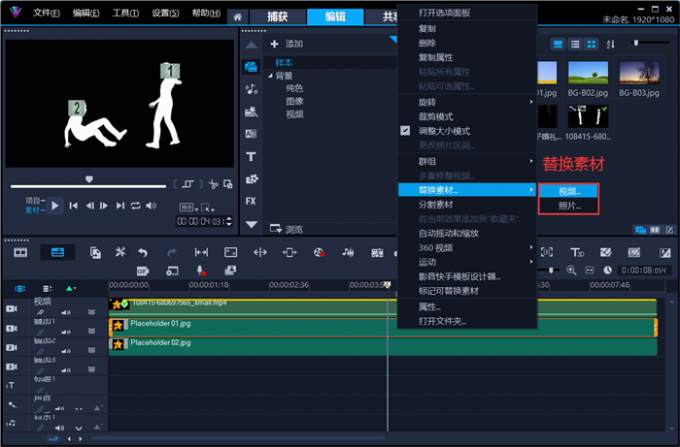The image size is (680, 447).
Task: Click the scissors split clip icon
Action: (x=213, y=184)
